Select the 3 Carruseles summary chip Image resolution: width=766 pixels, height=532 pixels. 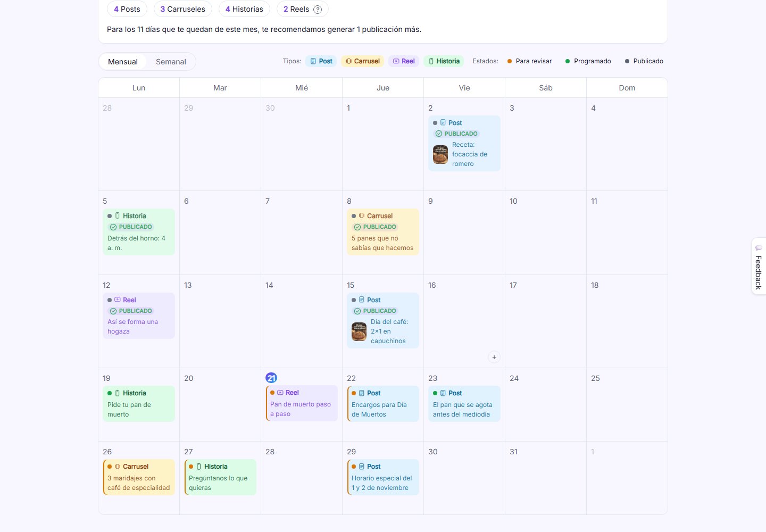pos(183,9)
